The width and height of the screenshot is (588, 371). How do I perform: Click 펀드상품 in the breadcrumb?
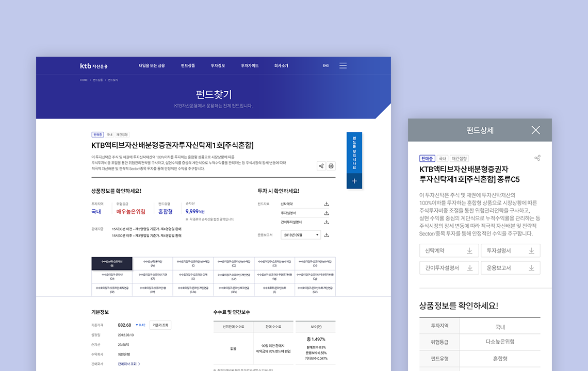[x=98, y=80]
